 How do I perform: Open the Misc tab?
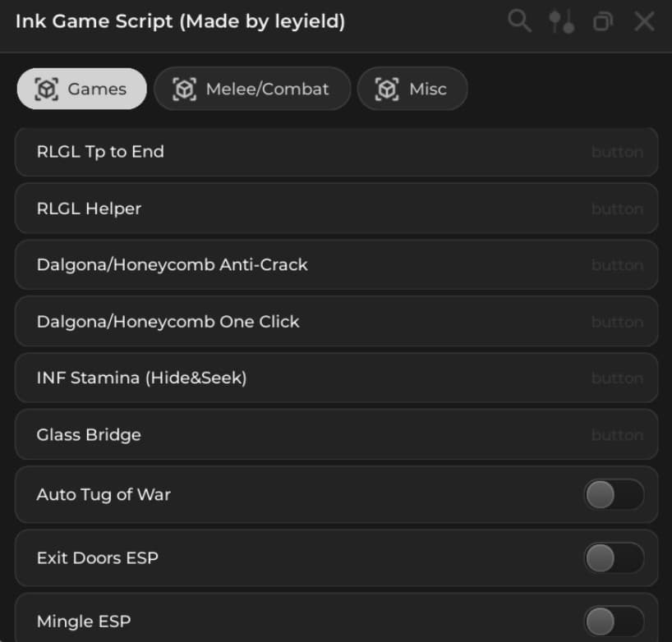point(412,88)
